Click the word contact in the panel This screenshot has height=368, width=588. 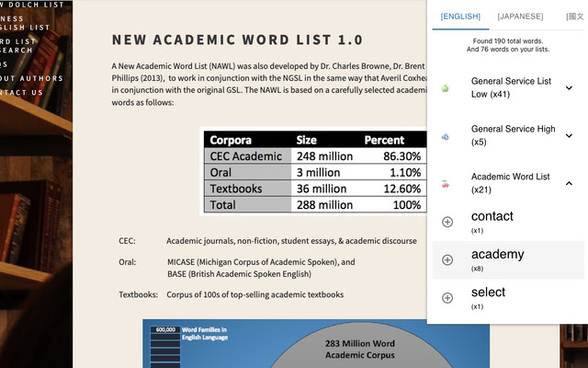point(492,216)
